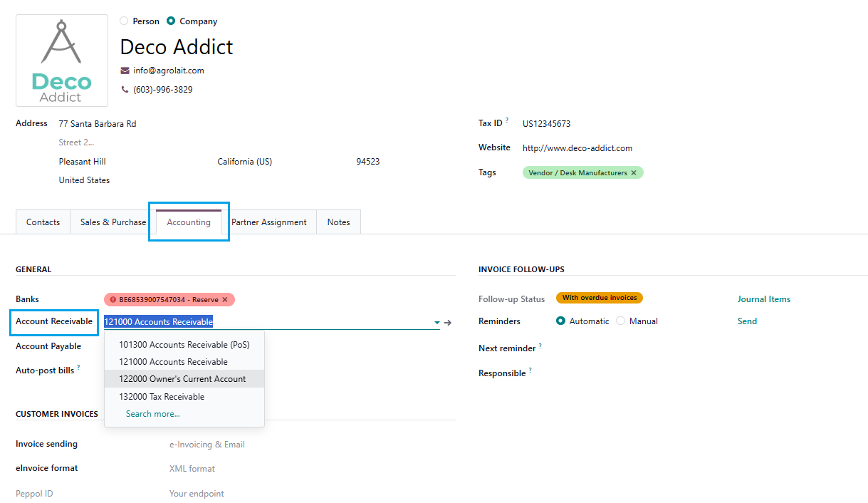Click the phone icon beside the number
Image resolution: width=868 pixels, height=503 pixels.
click(x=125, y=90)
